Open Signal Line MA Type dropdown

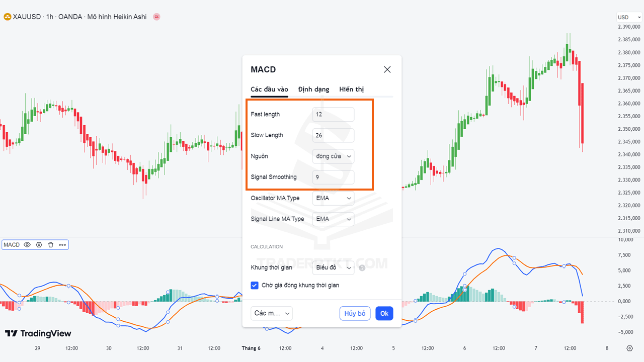[x=333, y=219]
